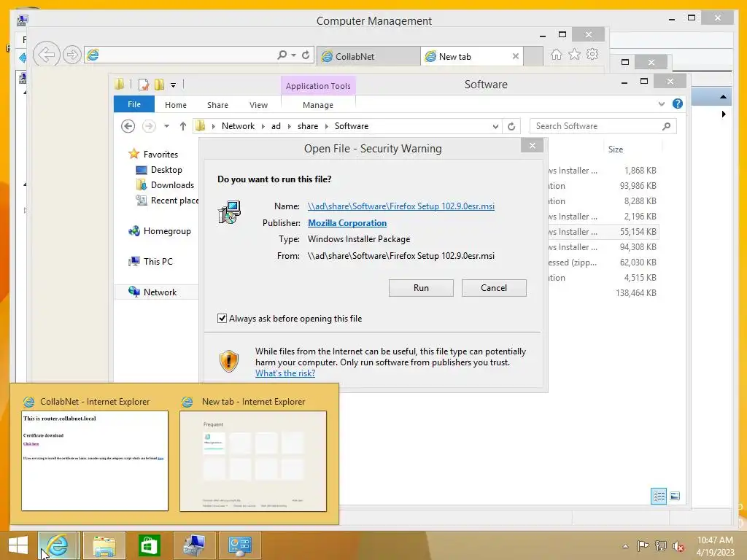Select Favorites in the navigation pane
Image resolution: width=747 pixels, height=560 pixels.
[160, 155]
